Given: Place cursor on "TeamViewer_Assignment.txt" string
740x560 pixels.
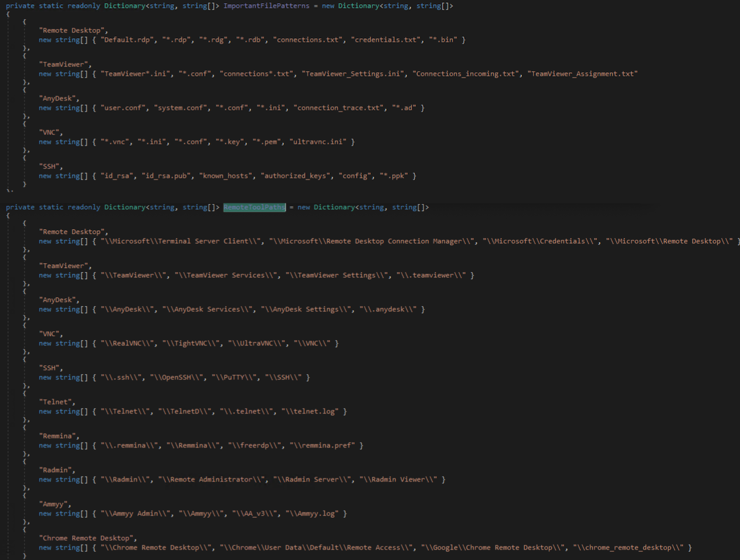Looking at the screenshot, I should [583, 74].
